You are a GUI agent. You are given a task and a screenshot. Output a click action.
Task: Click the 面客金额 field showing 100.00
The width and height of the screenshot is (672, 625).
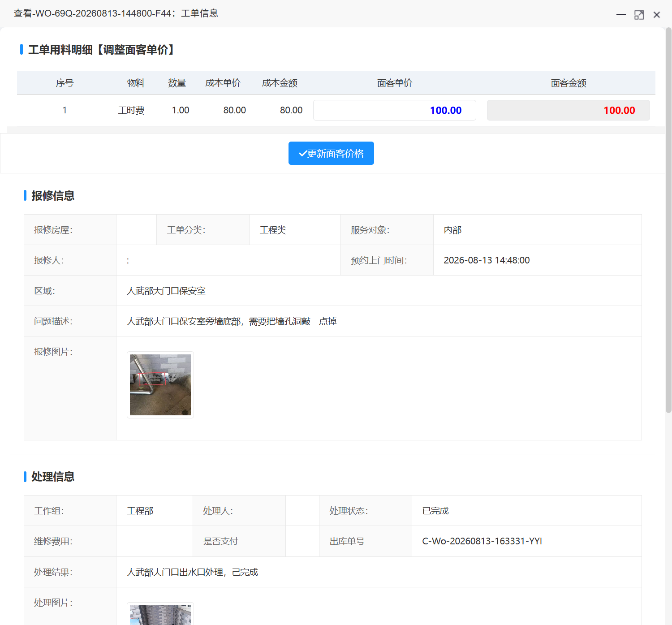[568, 110]
